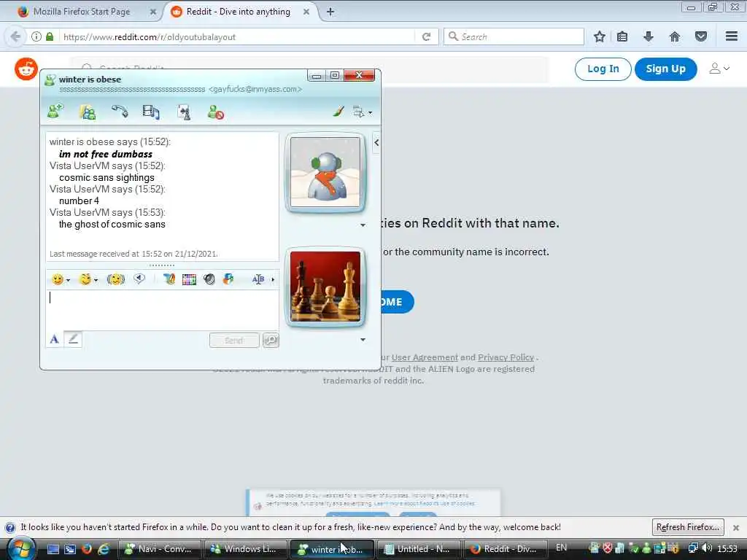Open dropdown below the chess picture
The height and width of the screenshot is (560, 747).
pos(363,340)
